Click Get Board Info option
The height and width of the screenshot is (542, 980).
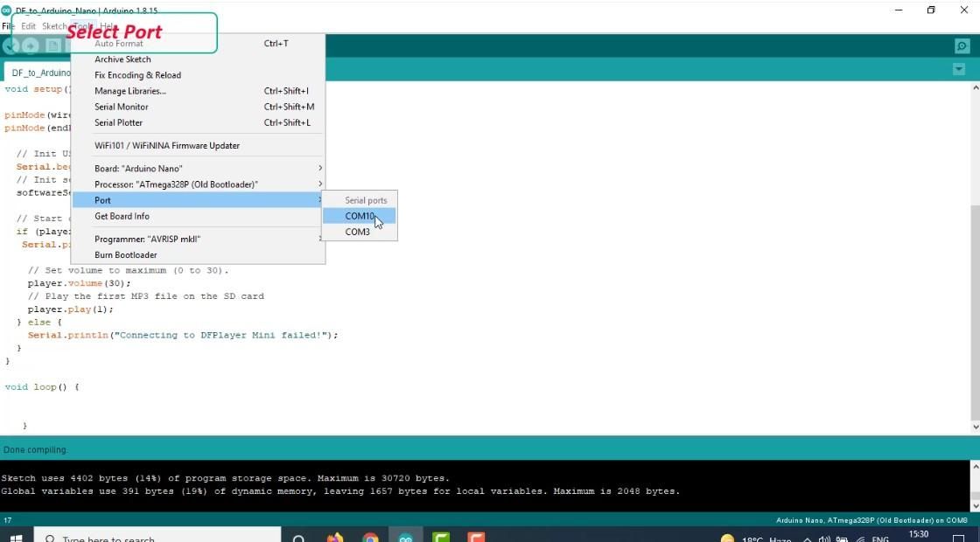[x=122, y=216]
